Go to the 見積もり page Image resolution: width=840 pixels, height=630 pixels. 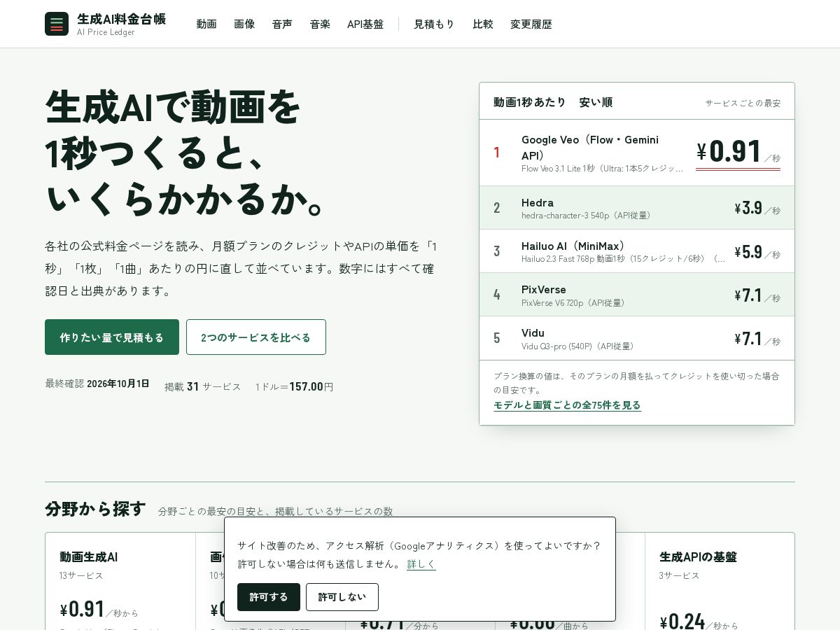(434, 24)
